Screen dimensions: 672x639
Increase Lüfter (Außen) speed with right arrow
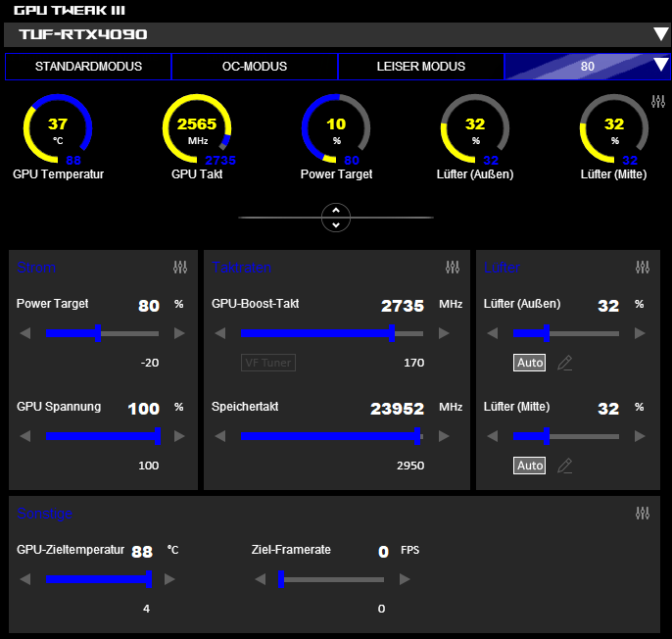point(640,333)
